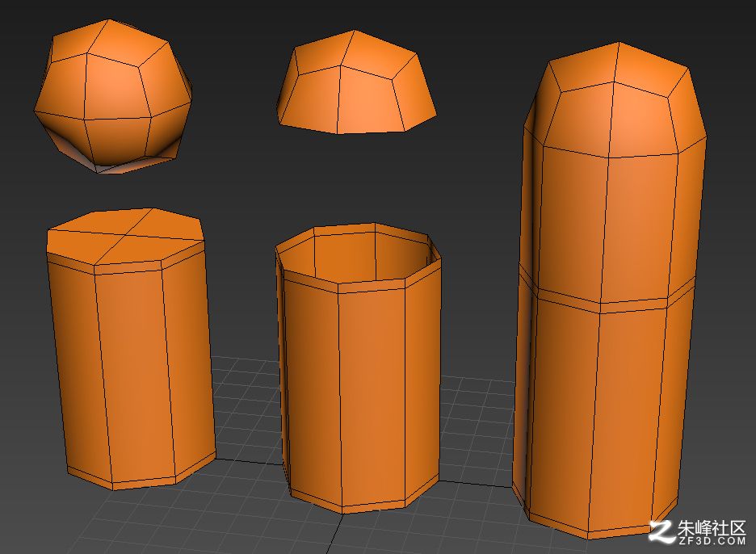Select the faceted sphere object in viewport
This screenshot has height=554, width=756.
pos(113,96)
